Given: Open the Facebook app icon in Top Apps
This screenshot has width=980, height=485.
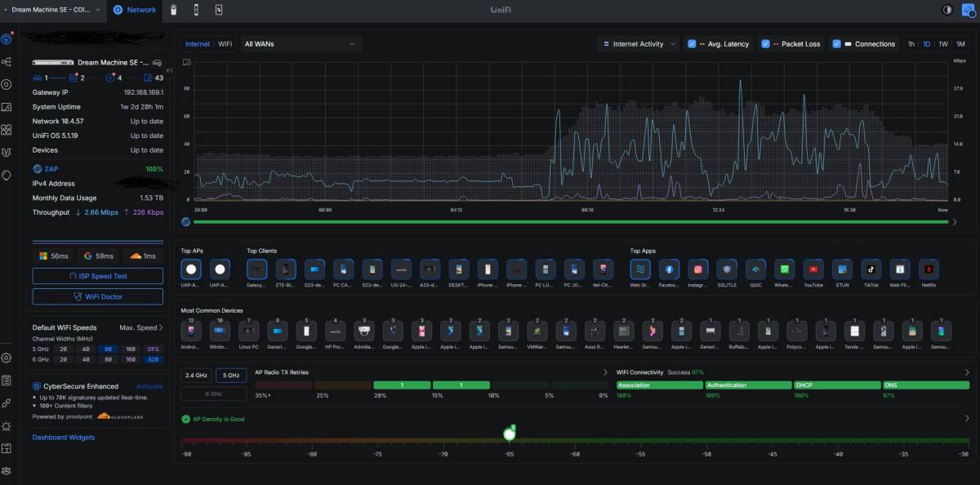Looking at the screenshot, I should pos(669,269).
